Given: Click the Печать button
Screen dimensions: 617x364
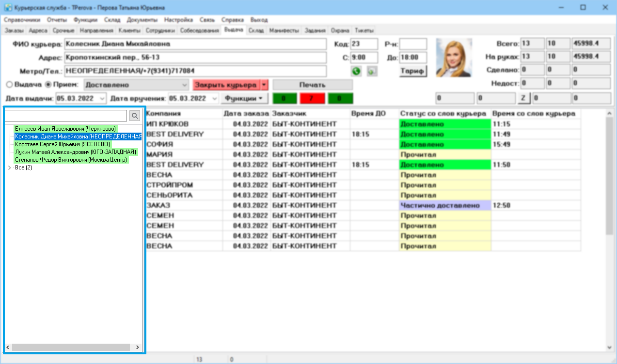Looking at the screenshot, I should (312, 85).
